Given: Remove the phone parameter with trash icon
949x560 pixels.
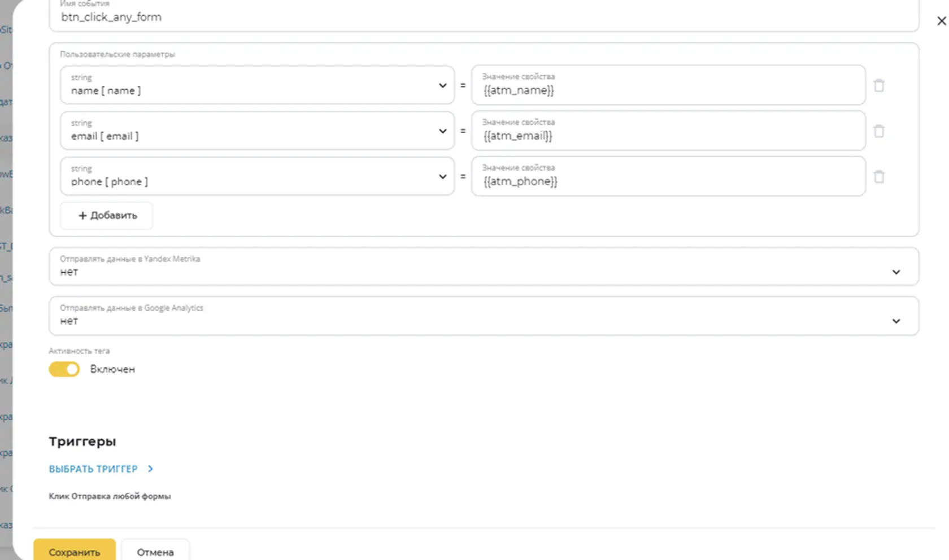Looking at the screenshot, I should click(879, 177).
